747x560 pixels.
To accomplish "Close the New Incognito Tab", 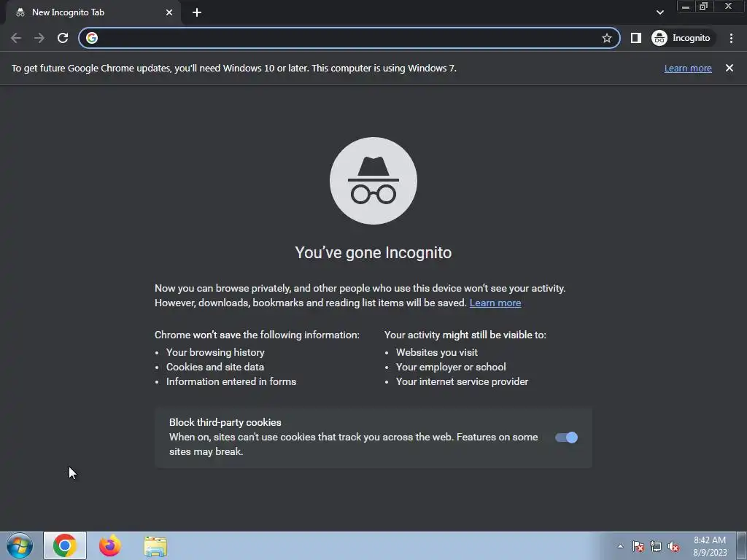I will (x=169, y=12).
